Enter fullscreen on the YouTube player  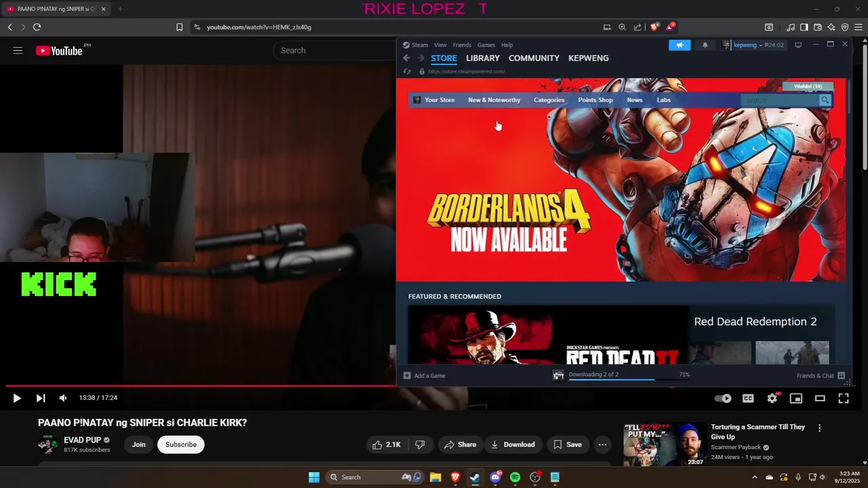(844, 399)
